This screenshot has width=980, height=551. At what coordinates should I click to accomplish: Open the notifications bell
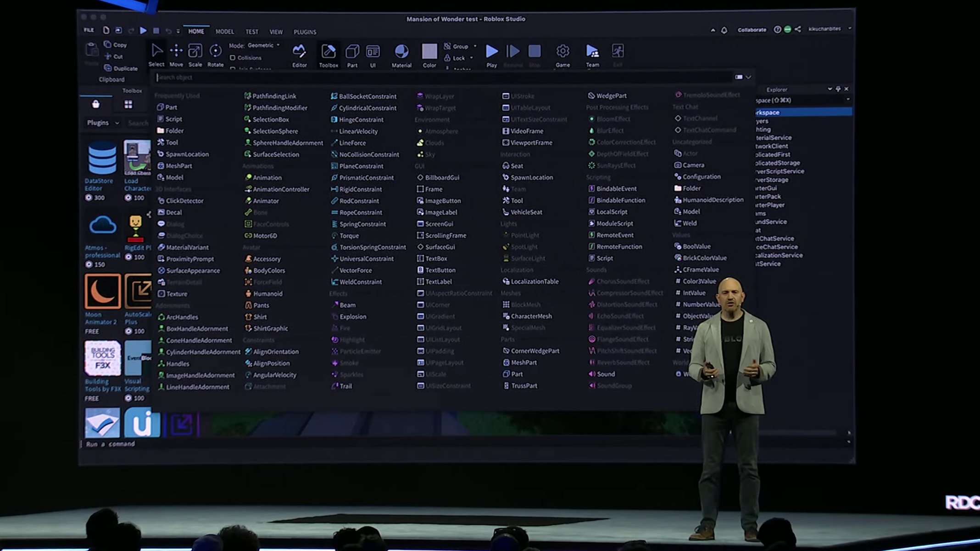pos(724,30)
